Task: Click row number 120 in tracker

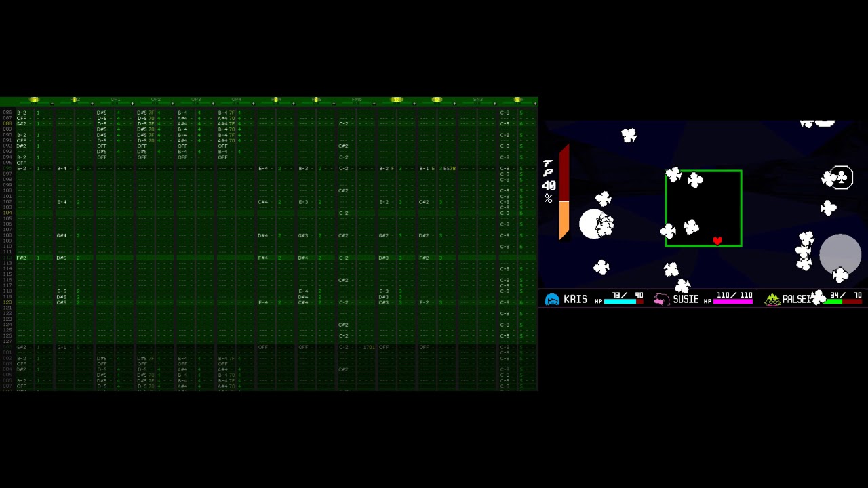Action: (7, 302)
